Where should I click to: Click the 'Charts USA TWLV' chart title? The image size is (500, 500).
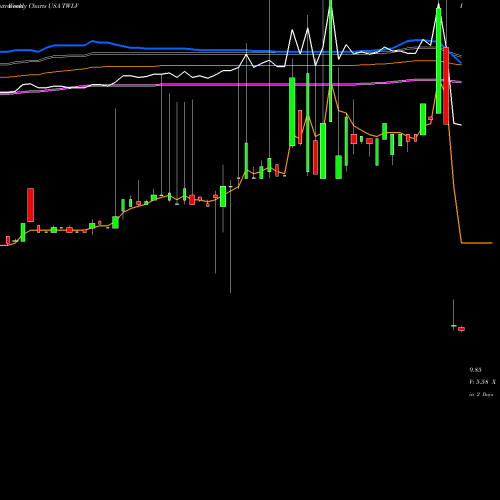point(54,6)
